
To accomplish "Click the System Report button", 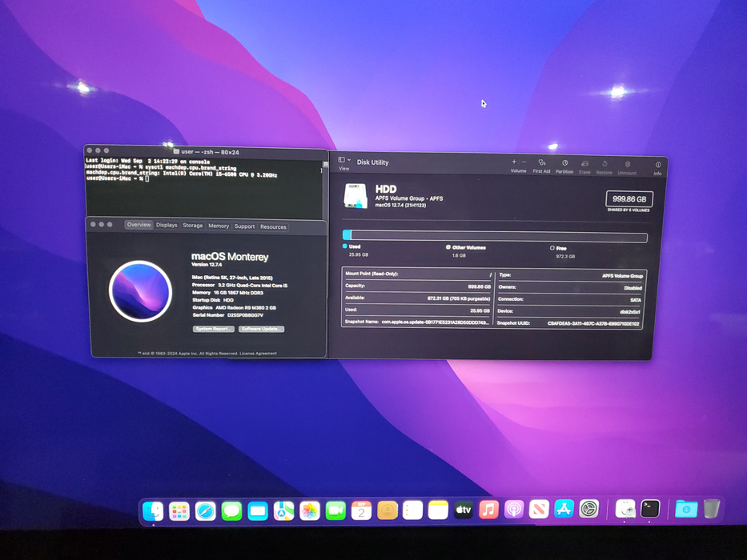I will tap(214, 329).
